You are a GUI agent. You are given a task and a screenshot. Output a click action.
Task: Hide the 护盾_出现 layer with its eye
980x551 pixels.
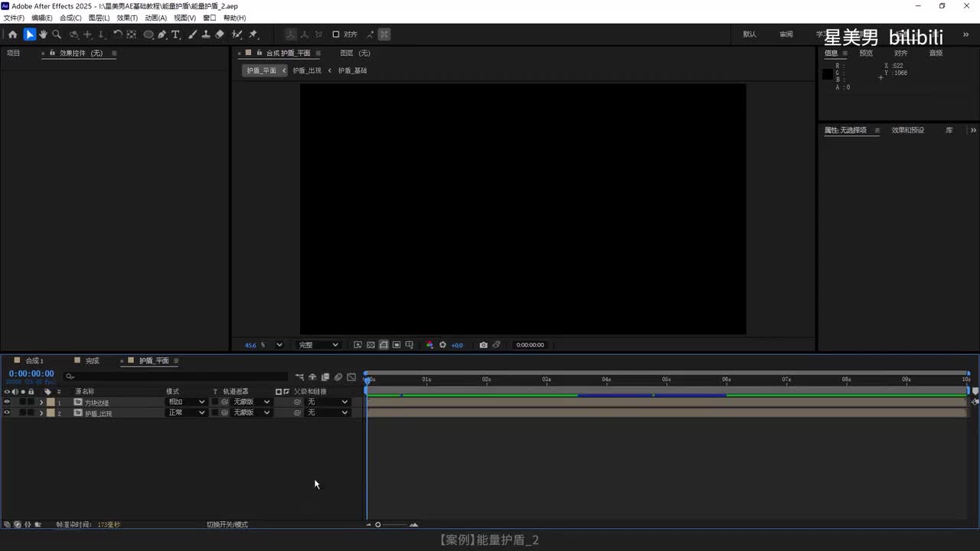coord(7,412)
